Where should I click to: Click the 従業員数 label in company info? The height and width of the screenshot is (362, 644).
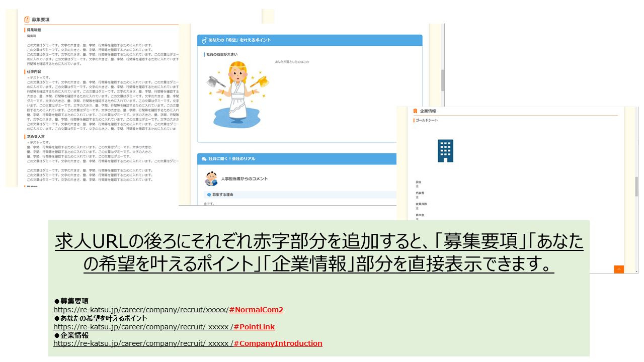click(x=421, y=204)
